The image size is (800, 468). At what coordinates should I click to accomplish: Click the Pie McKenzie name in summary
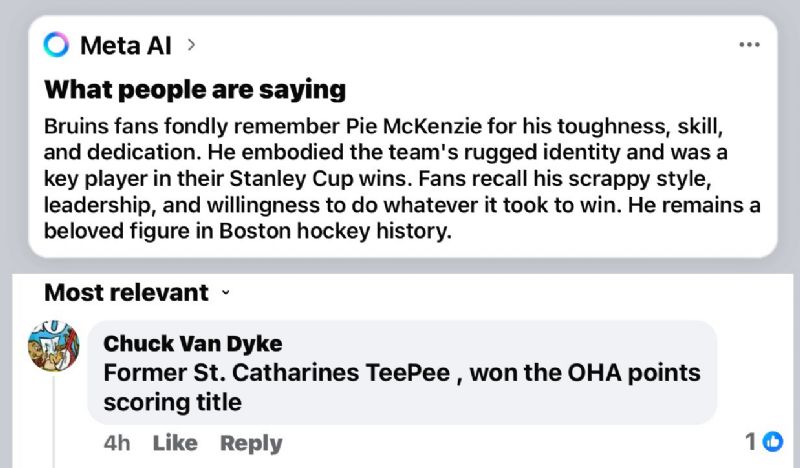[x=414, y=126]
